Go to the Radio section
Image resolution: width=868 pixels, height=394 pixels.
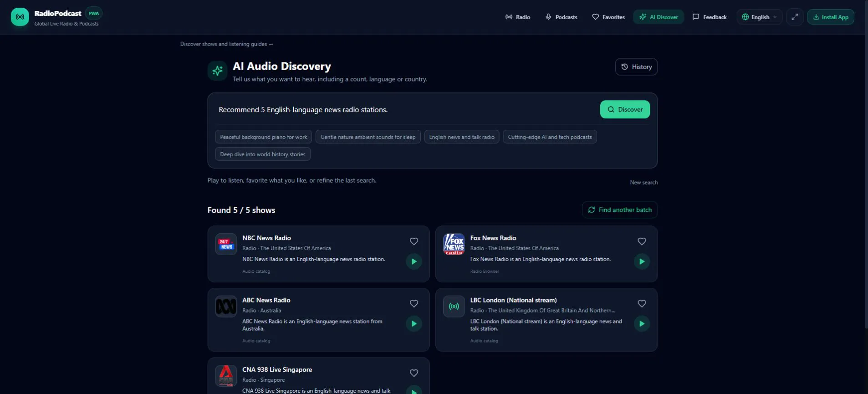[518, 17]
